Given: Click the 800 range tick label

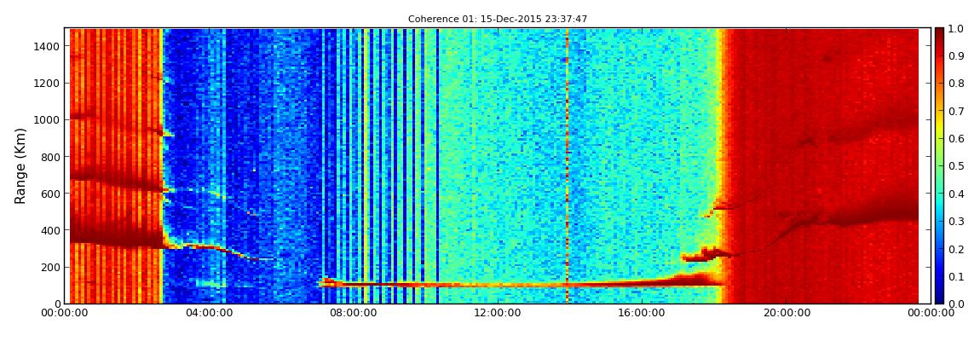Looking at the screenshot, I should 49,157.
